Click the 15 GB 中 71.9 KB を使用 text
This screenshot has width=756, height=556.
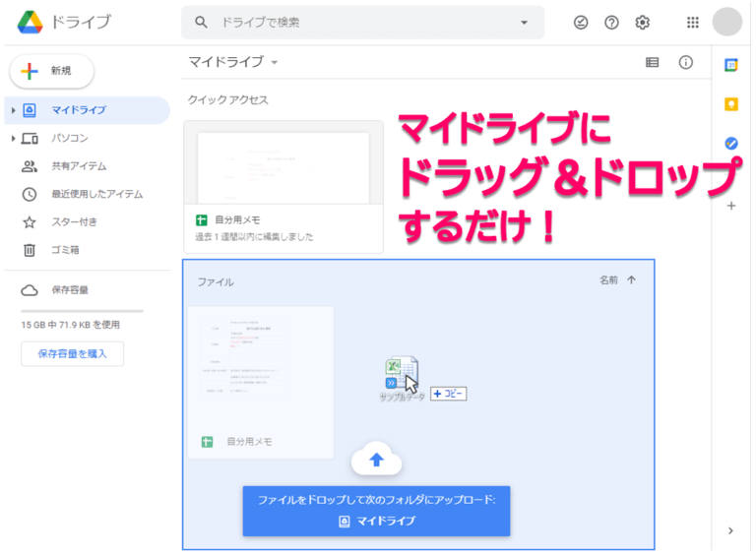tap(71, 325)
